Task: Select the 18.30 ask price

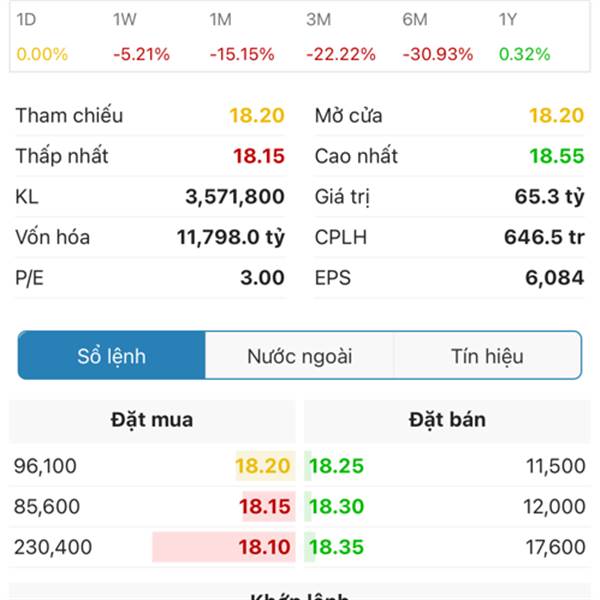Action: tap(336, 507)
